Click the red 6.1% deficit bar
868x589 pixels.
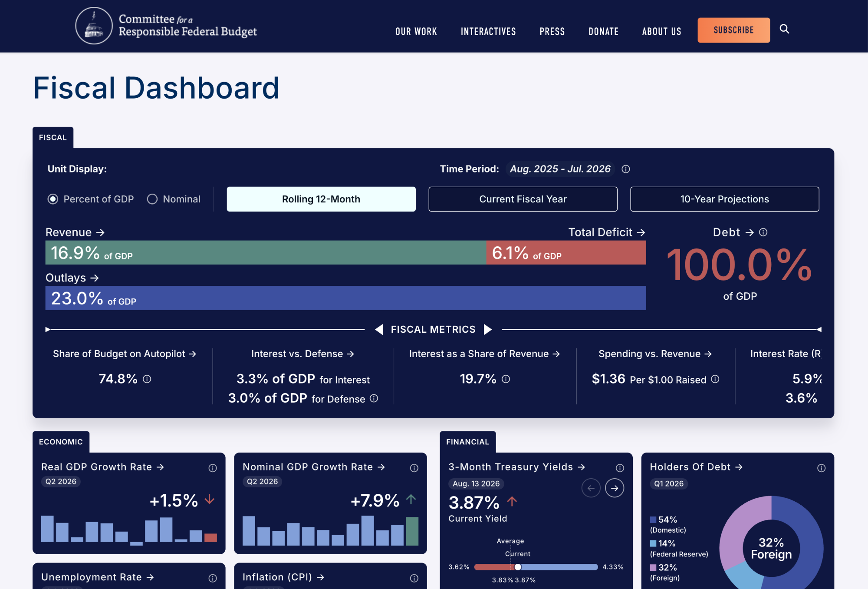[x=566, y=253]
